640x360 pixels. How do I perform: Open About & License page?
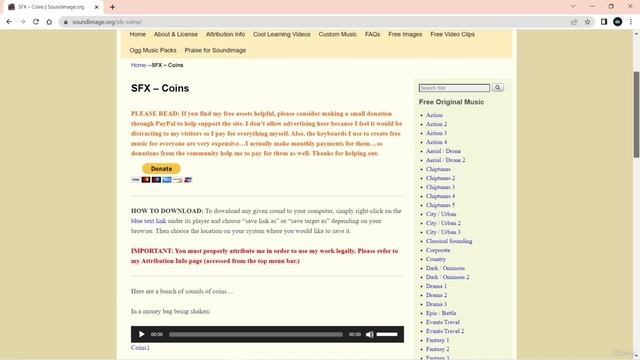point(176,34)
